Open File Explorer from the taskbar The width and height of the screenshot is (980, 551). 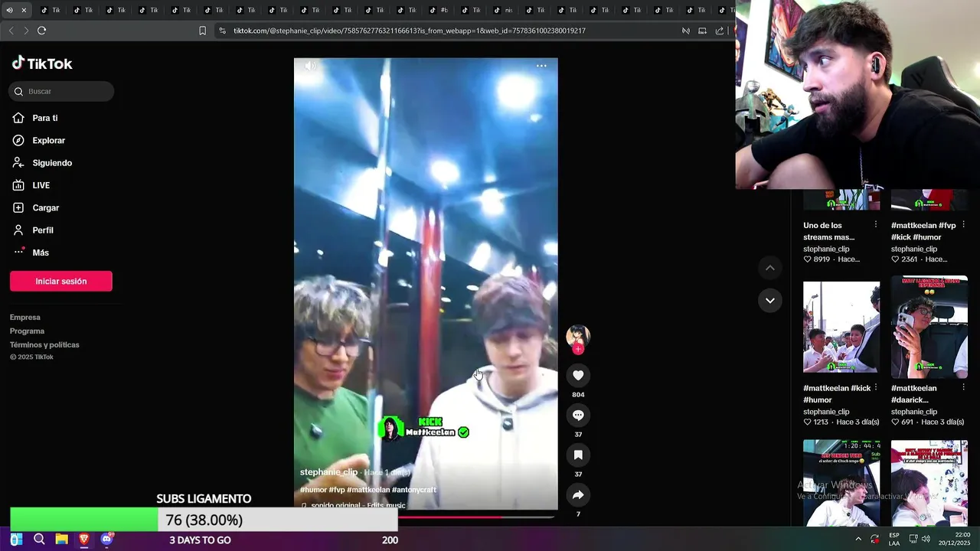[x=61, y=540]
